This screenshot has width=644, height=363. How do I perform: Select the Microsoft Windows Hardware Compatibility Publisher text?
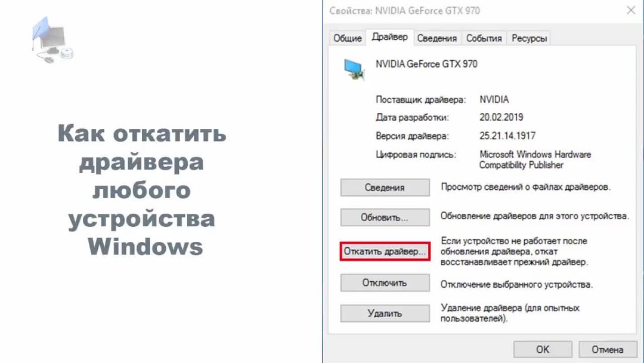coord(535,159)
